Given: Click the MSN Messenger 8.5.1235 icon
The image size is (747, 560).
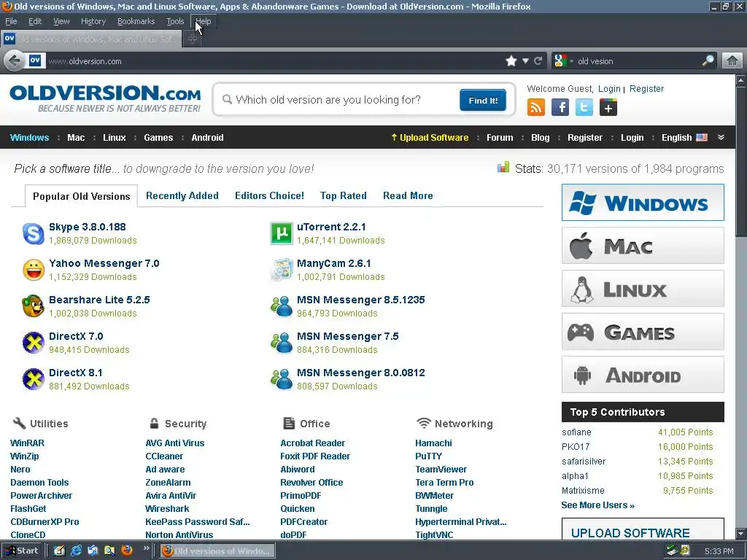Looking at the screenshot, I should (282, 306).
